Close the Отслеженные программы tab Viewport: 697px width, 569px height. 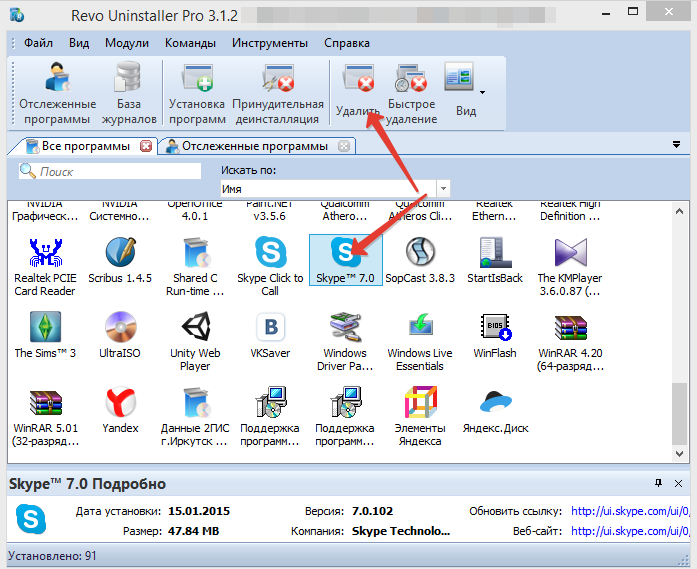pyautogui.click(x=344, y=146)
